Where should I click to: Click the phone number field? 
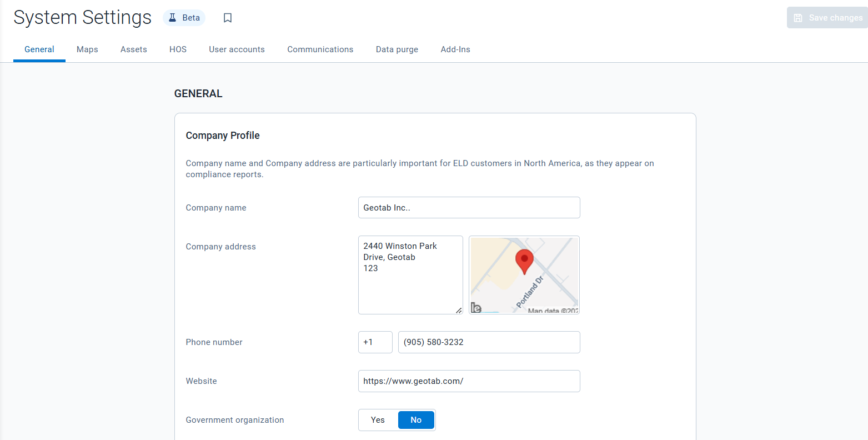[x=489, y=342]
